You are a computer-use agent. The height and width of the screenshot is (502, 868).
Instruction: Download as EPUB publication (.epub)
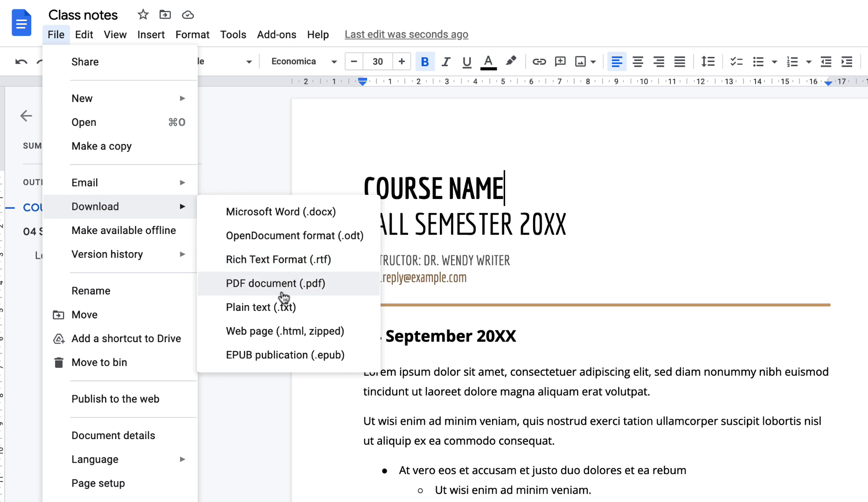point(289,355)
